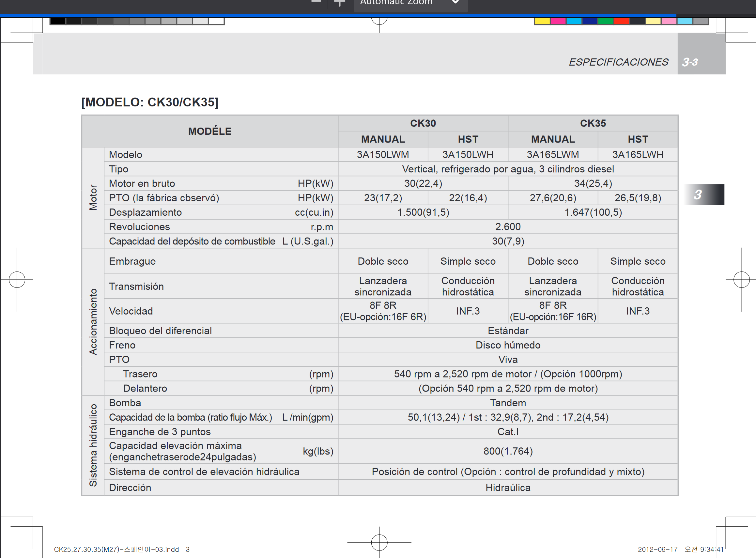The image size is (756, 558).
Task: Click the ESPECIFICACIONES header text
Action: (x=618, y=62)
